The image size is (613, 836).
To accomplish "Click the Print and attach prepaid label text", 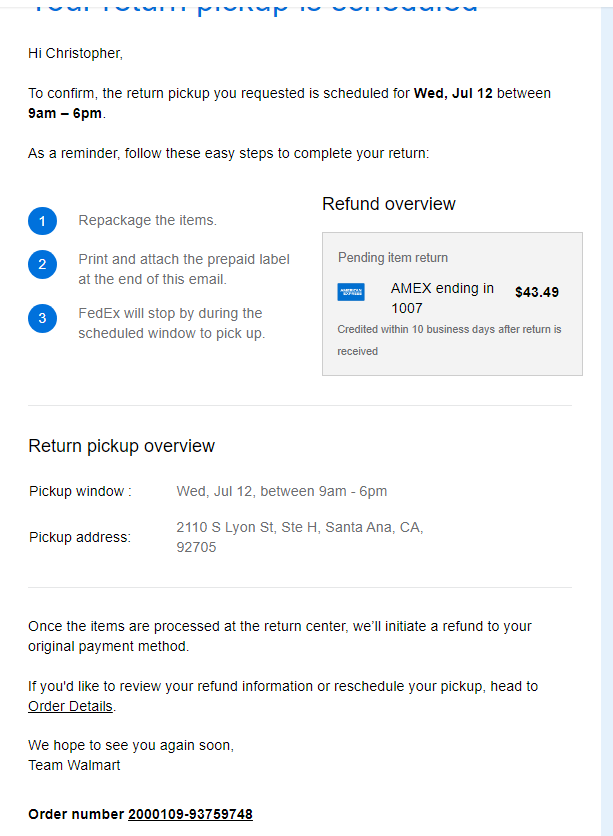I will point(184,269).
